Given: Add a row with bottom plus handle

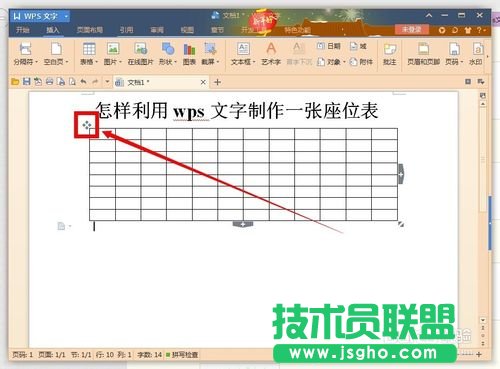Looking at the screenshot, I should [243, 224].
